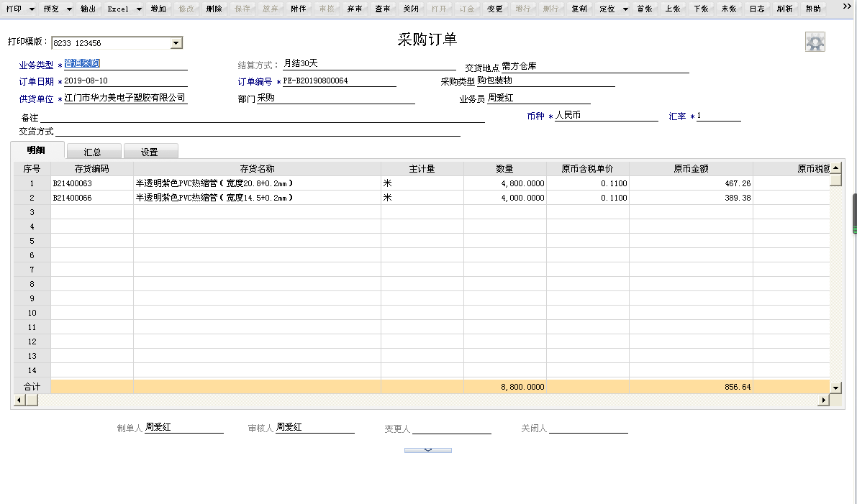Viewport: 857px width, 504px height.
Task: Click the 变更 toolbar button
Action: coord(495,9)
